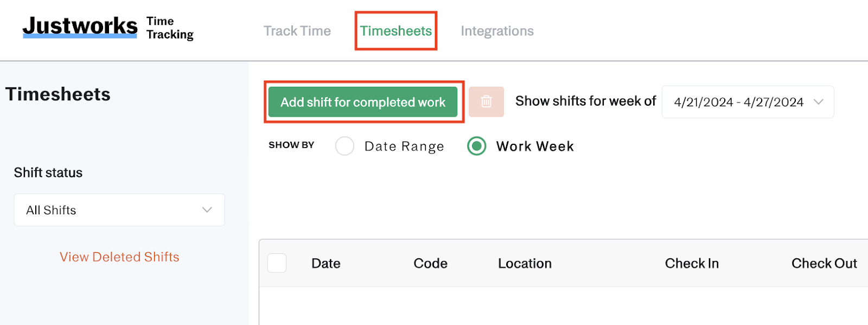This screenshot has height=325, width=868.
Task: Click the Code column header
Action: pyautogui.click(x=430, y=263)
